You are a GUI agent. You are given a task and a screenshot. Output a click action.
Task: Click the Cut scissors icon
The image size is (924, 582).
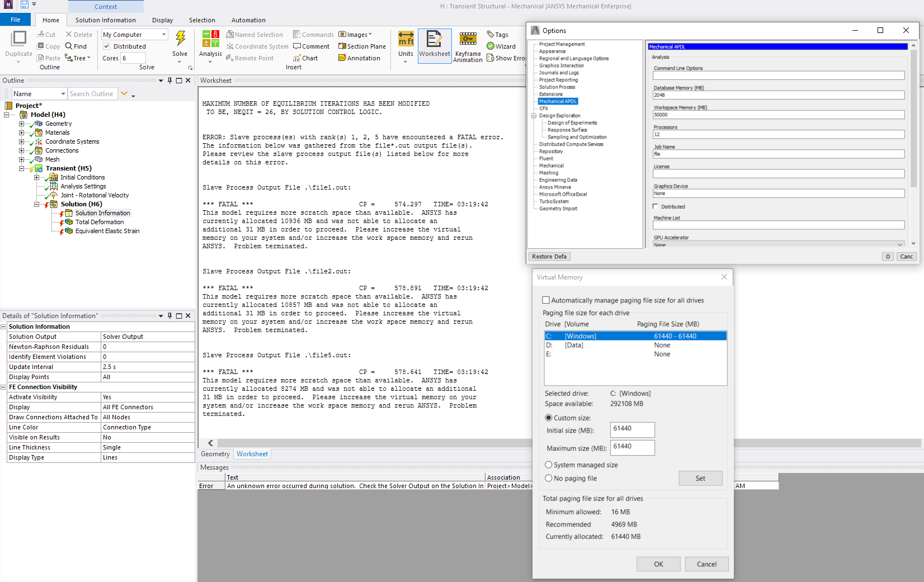coord(41,35)
